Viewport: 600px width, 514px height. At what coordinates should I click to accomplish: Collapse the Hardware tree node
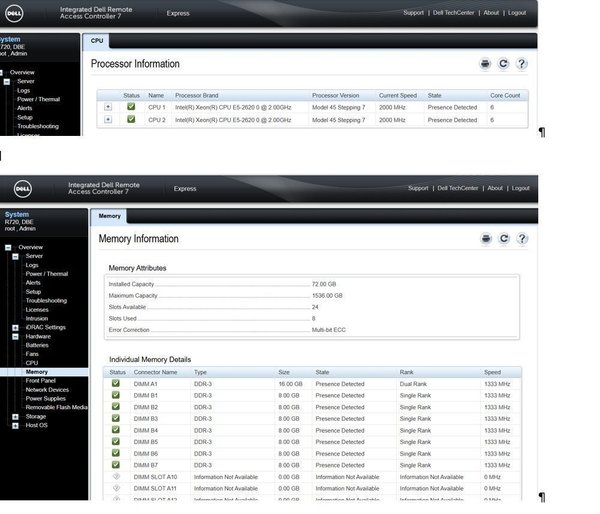[15, 337]
